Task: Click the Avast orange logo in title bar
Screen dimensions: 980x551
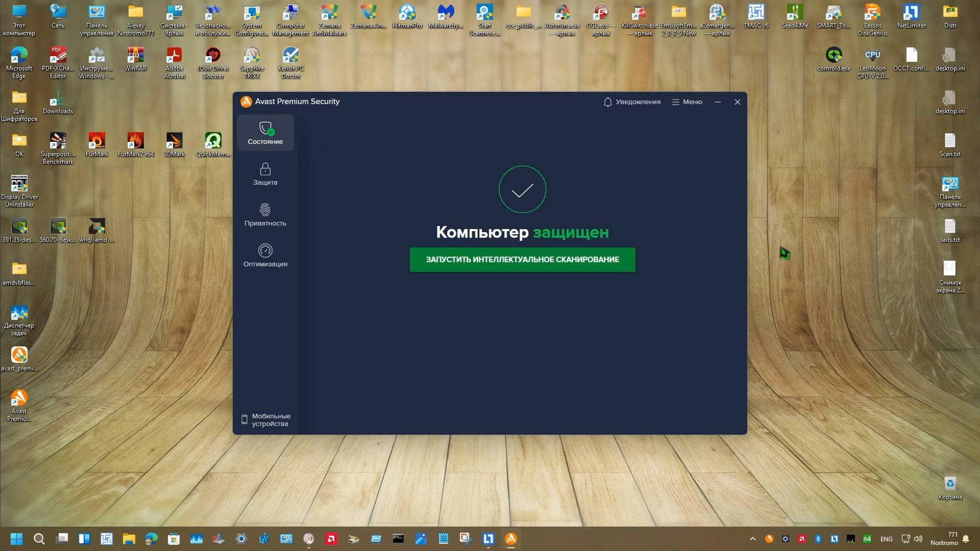Action: pyautogui.click(x=246, y=101)
